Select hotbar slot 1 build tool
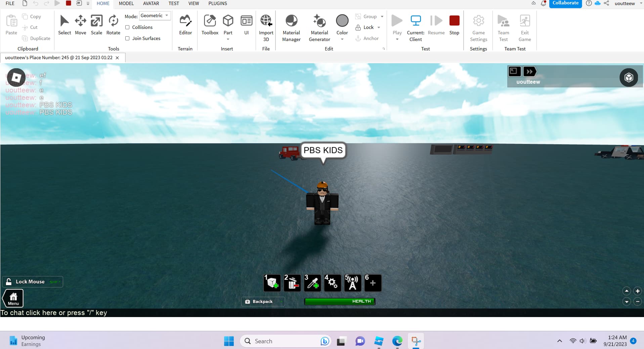Image resolution: width=644 pixels, height=349 pixels. pos(272,283)
